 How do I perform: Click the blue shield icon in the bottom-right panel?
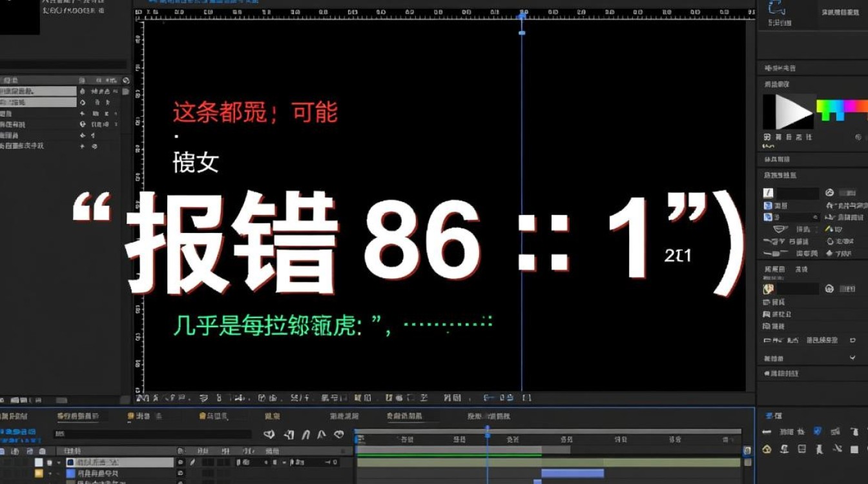[x=817, y=431]
